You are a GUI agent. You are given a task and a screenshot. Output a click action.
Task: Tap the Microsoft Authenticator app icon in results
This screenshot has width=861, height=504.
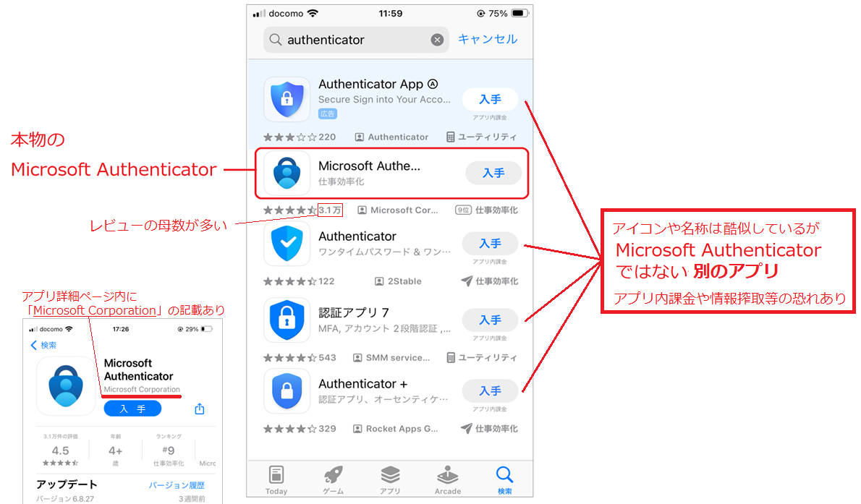point(287,173)
